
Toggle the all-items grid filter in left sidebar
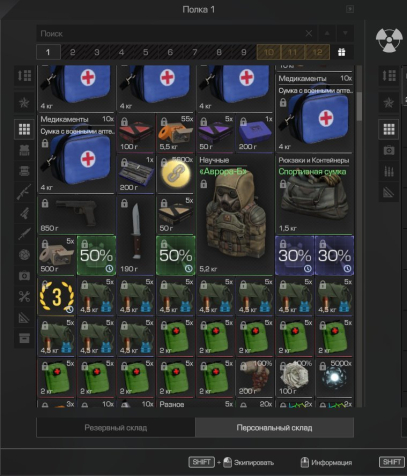(24, 129)
